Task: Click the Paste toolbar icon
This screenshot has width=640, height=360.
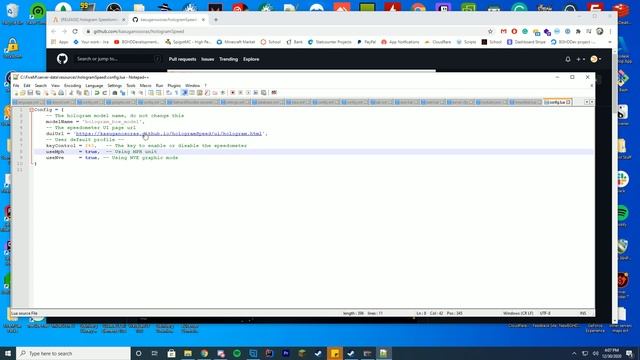Action: [x=87, y=93]
